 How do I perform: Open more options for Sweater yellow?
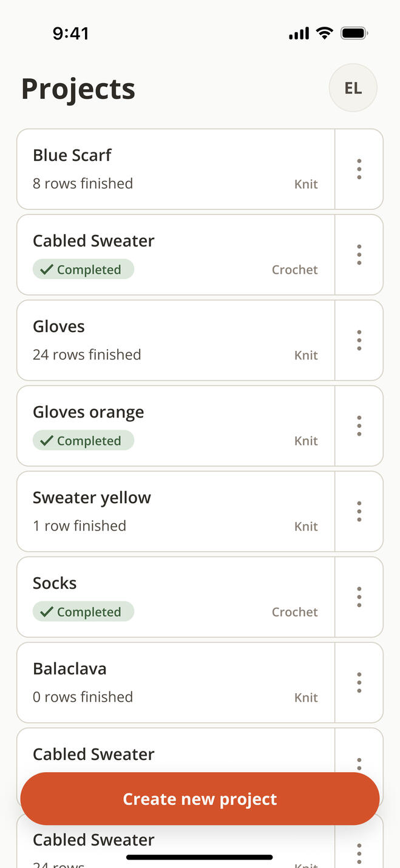[359, 512]
